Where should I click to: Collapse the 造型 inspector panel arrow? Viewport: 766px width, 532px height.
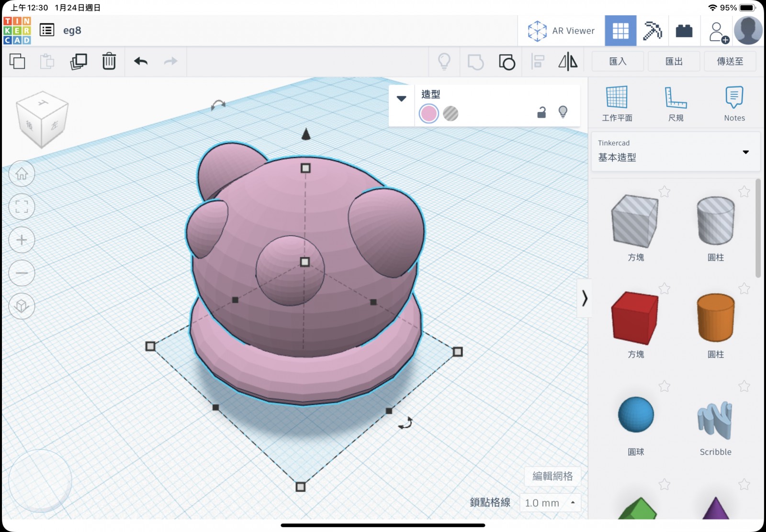point(401,99)
